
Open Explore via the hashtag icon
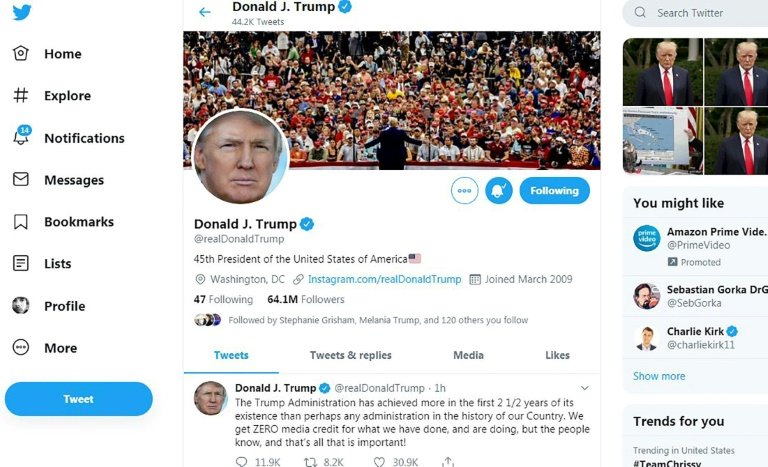(x=21, y=95)
